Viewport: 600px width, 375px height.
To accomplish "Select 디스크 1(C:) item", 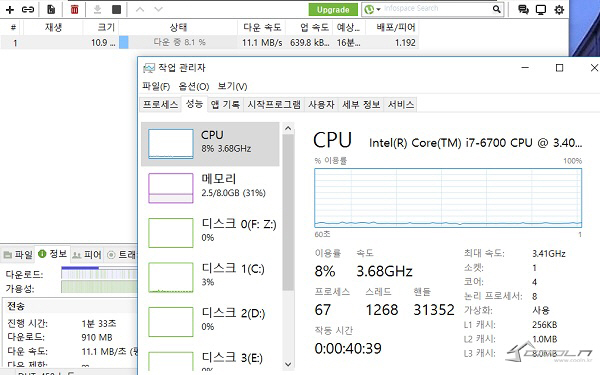I will tap(210, 277).
